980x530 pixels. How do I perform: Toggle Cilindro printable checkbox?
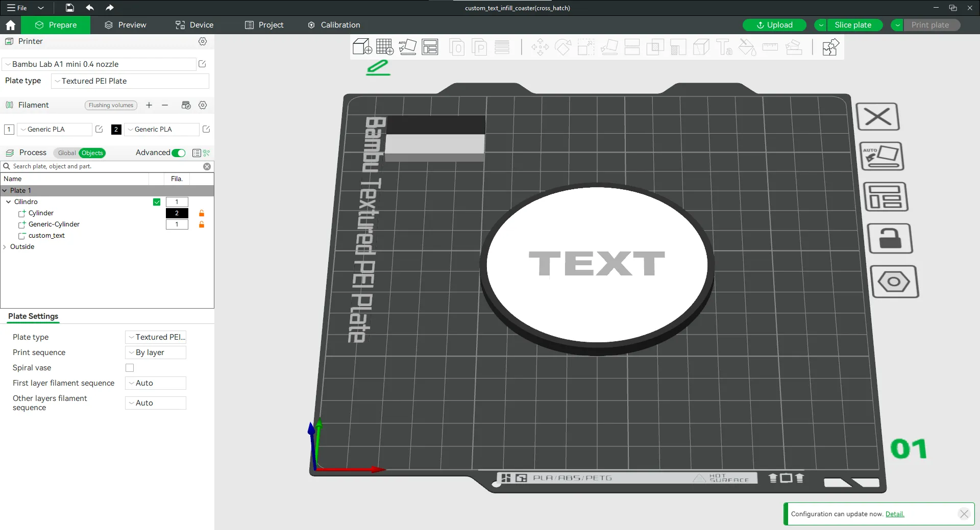point(157,202)
